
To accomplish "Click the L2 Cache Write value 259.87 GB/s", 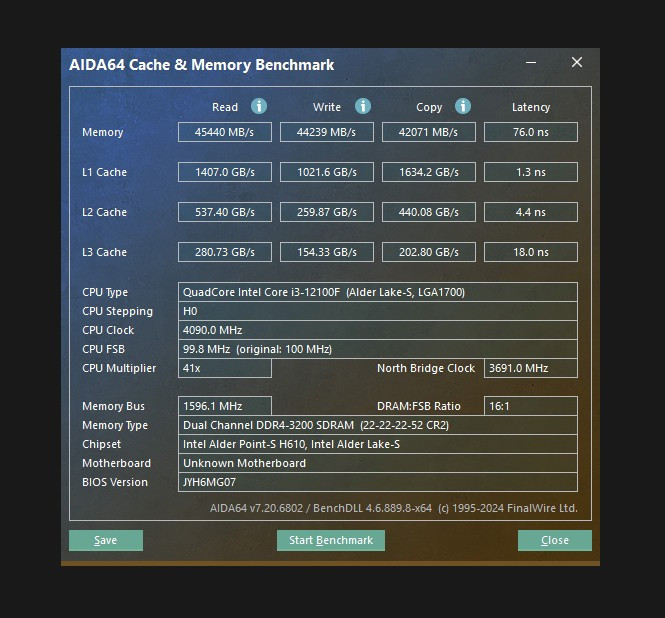I will coord(327,212).
